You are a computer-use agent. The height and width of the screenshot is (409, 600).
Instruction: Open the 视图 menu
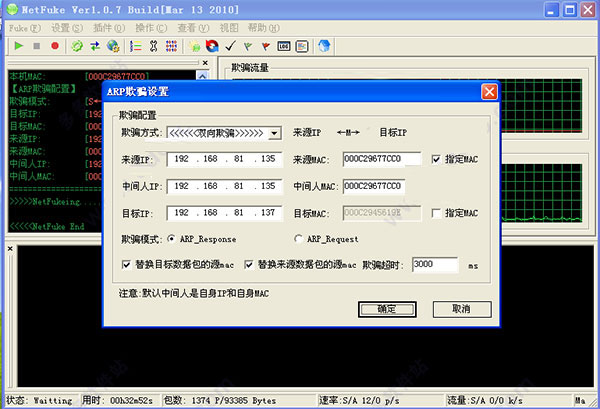point(229,28)
